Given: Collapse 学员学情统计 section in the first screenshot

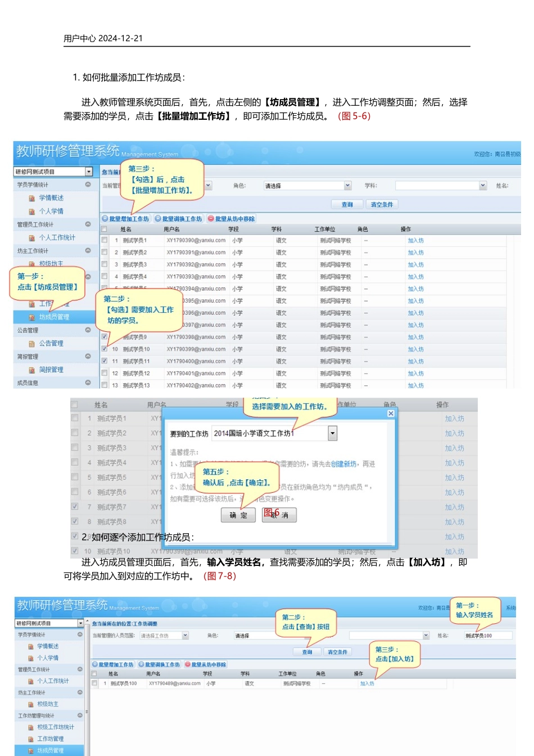Looking at the screenshot, I should (88, 184).
